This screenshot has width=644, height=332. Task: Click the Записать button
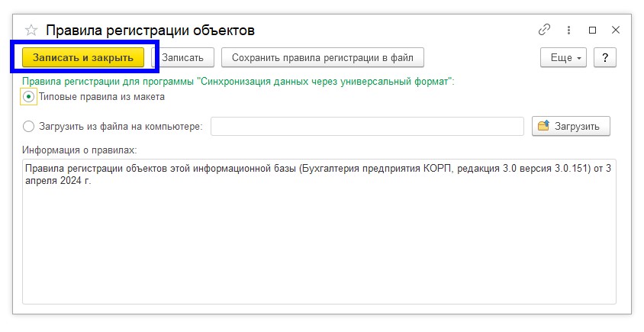[183, 57]
